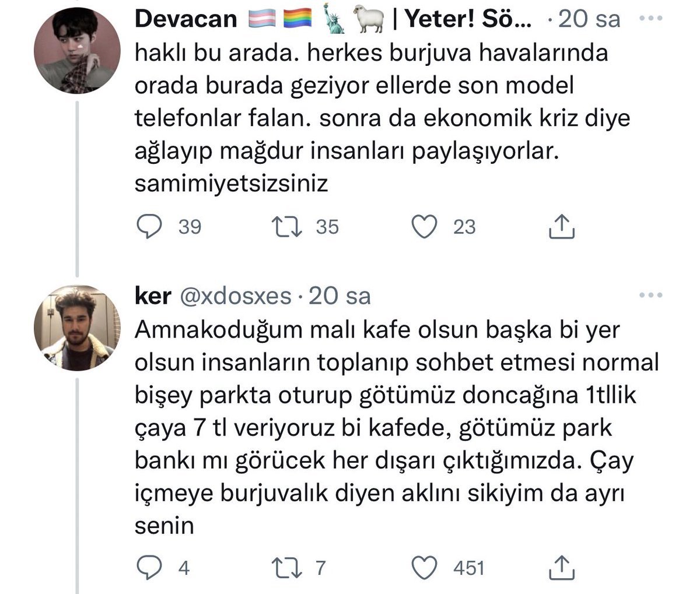
Task: Open the 20 sa timestamp on Devacan's tweet
Action: tap(589, 20)
